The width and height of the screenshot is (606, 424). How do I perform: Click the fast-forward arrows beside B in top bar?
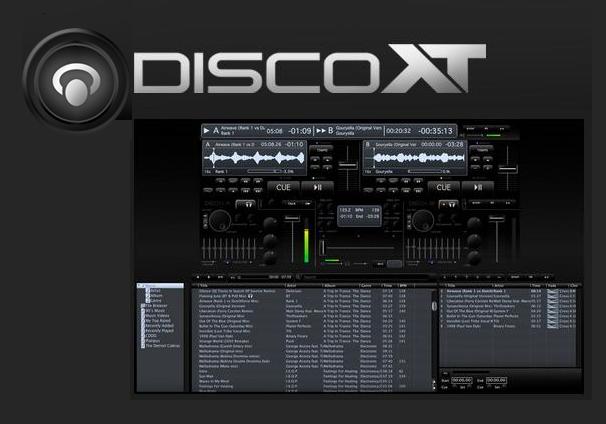[x=321, y=131]
